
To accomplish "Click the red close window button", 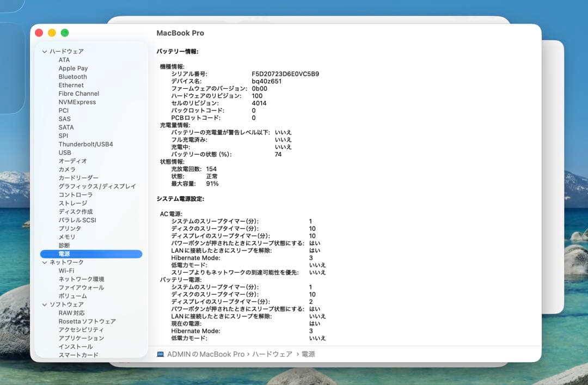I will tap(39, 33).
